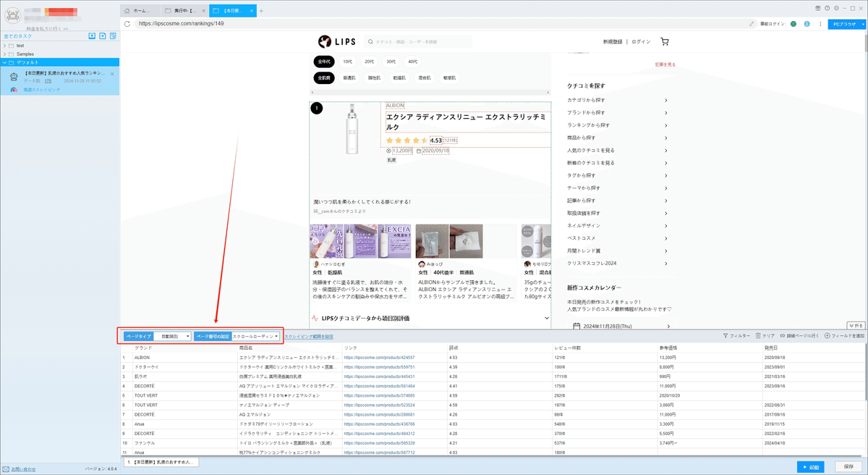Open the ページタイプ 自動識別 dropdown
Viewport: 868px width, 475px height.
172,337
